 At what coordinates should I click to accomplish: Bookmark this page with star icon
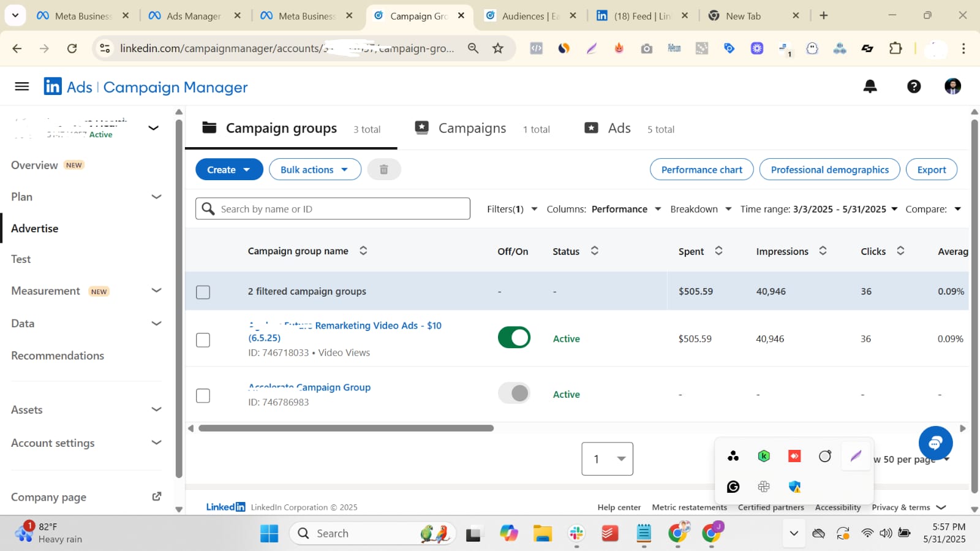point(498,48)
